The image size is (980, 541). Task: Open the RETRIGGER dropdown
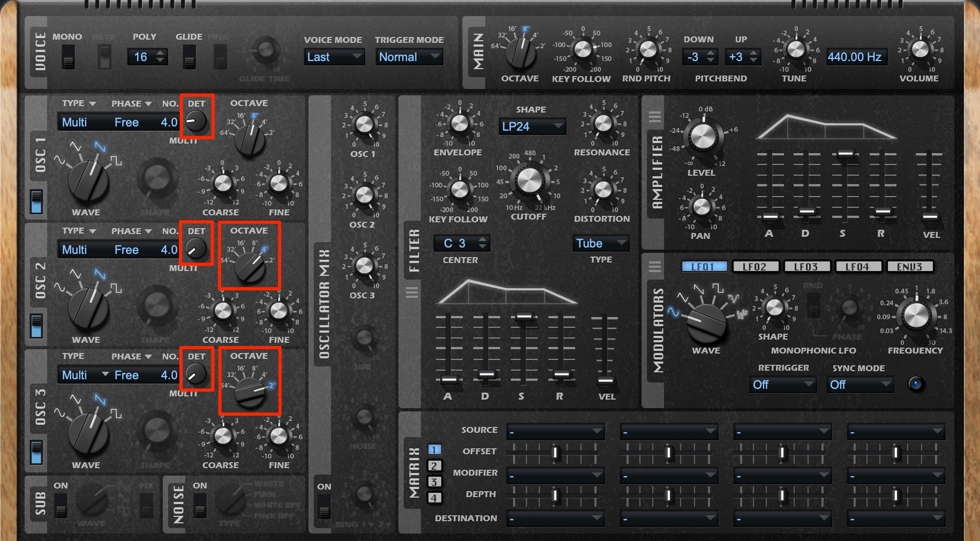[x=783, y=385]
